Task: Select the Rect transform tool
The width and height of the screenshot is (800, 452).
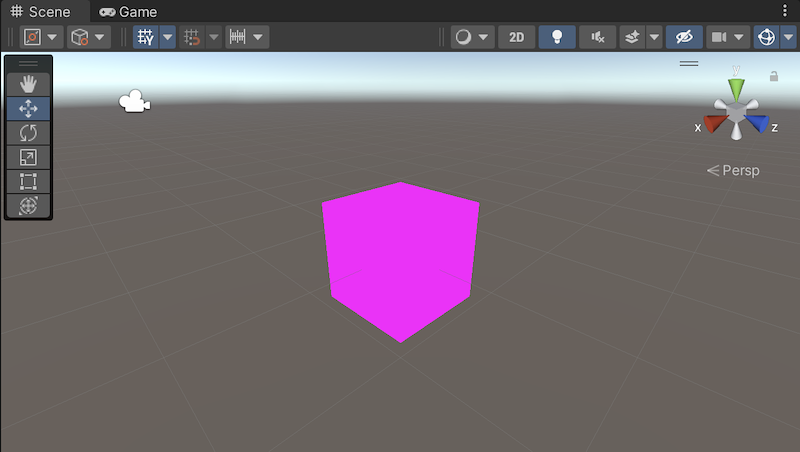Action: 28,181
